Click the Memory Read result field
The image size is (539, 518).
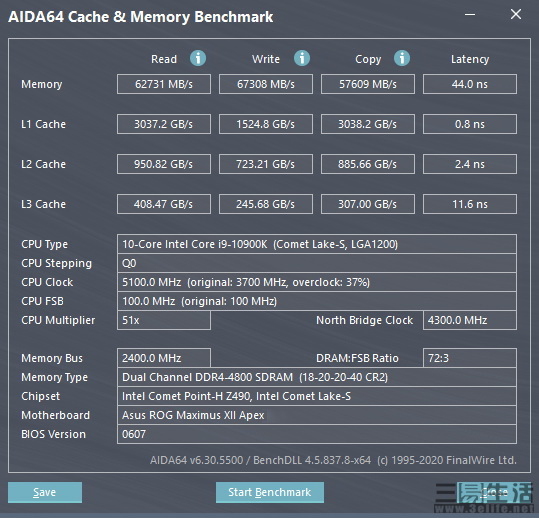[x=164, y=84]
